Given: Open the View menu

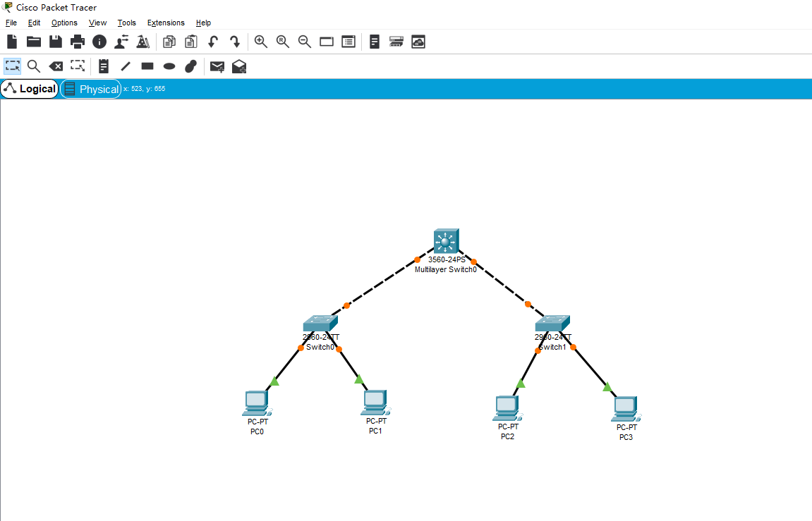Looking at the screenshot, I should [97, 23].
